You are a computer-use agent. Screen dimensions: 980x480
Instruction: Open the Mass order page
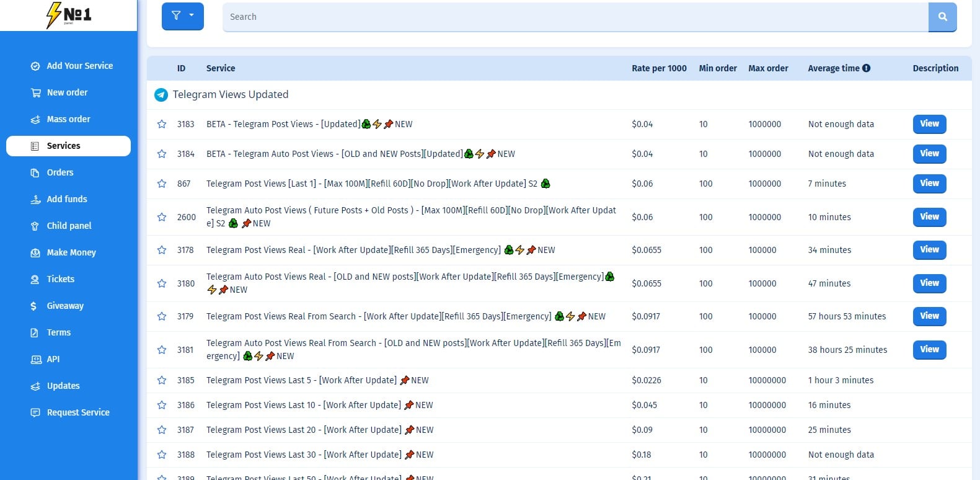click(x=68, y=119)
